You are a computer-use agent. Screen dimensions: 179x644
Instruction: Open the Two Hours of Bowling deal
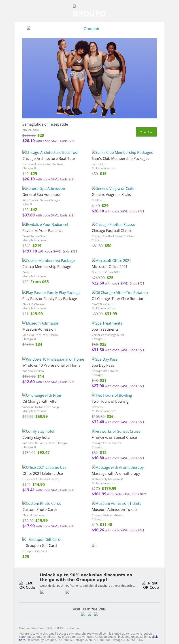pyautogui.click(x=112, y=395)
